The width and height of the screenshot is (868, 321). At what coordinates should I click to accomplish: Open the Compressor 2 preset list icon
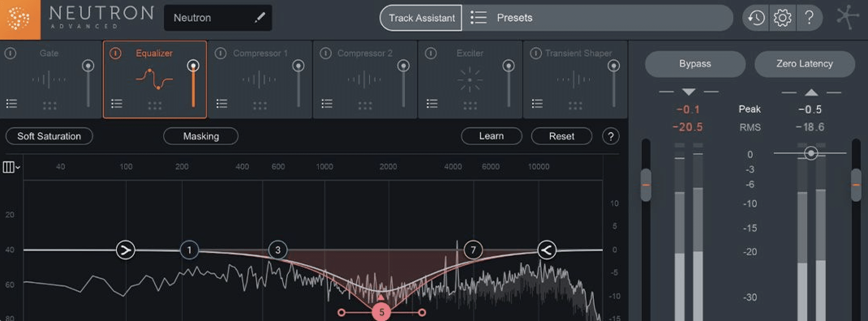coord(327,104)
